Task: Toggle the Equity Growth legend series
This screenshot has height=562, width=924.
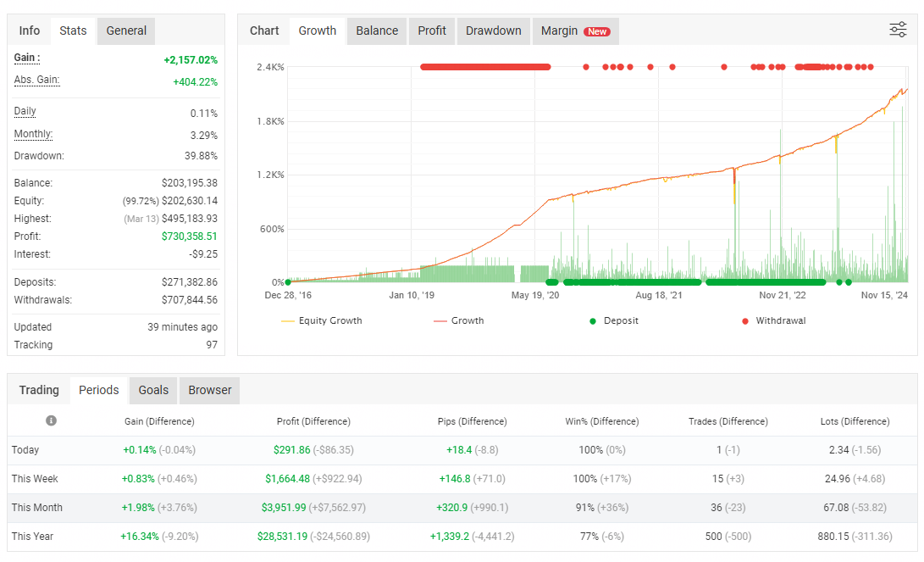Action: (x=321, y=321)
